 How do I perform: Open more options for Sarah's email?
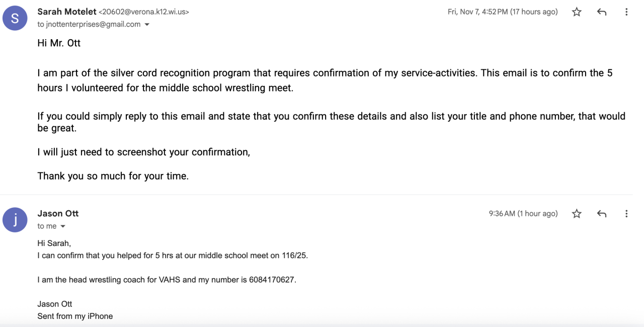pyautogui.click(x=626, y=12)
